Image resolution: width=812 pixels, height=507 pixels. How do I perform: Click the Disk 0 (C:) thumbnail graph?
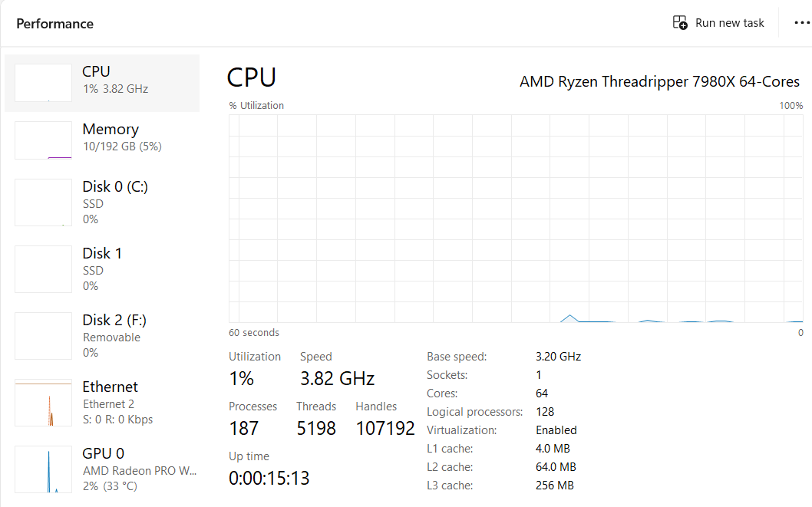pos(43,202)
